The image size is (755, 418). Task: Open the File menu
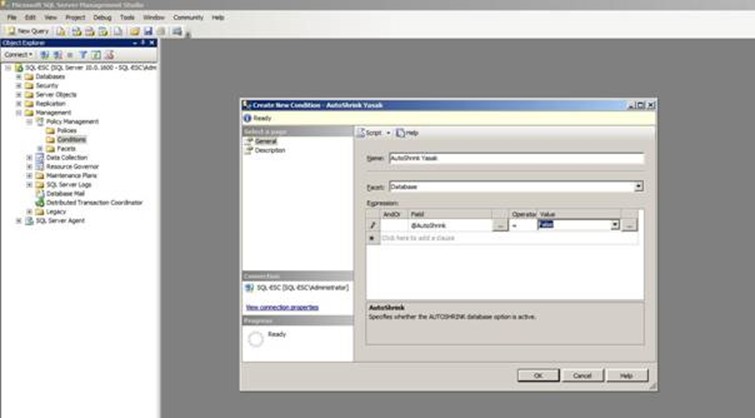click(12, 17)
